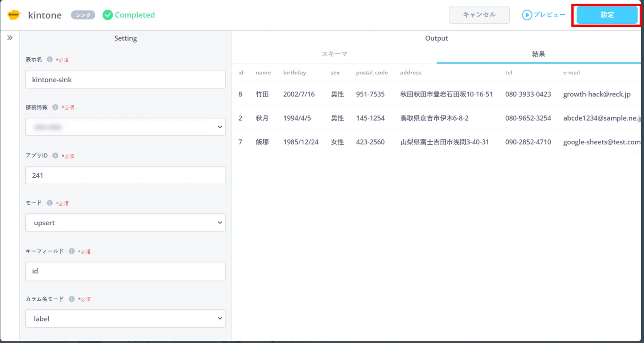Click info icon next to キーフィールド
Image resolution: width=644 pixels, height=343 pixels.
click(x=72, y=251)
